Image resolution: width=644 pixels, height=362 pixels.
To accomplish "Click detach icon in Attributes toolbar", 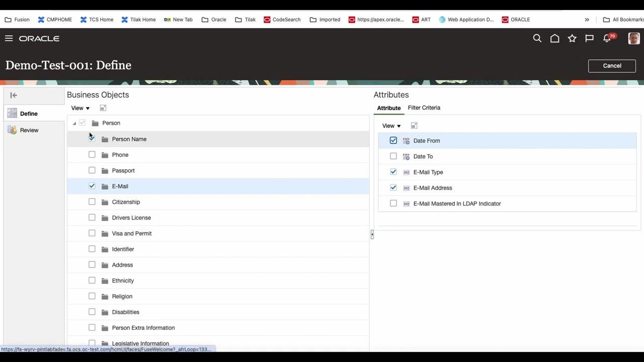I will coord(414,126).
